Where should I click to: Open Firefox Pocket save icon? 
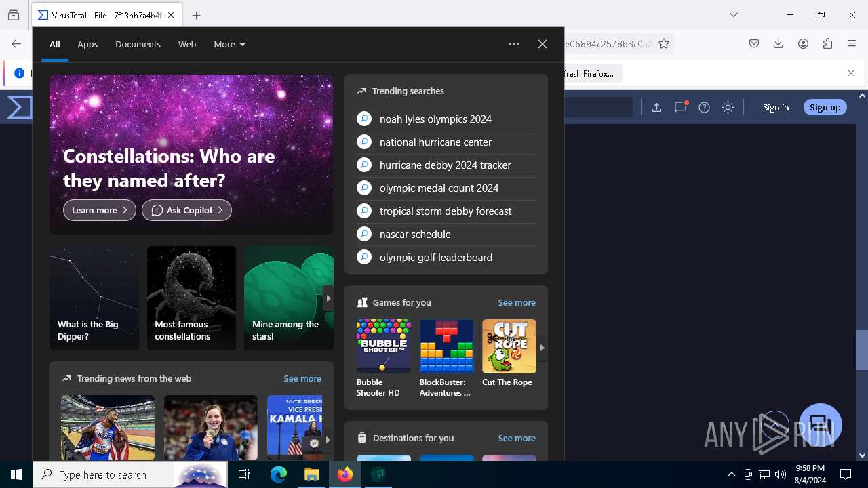(x=754, y=43)
